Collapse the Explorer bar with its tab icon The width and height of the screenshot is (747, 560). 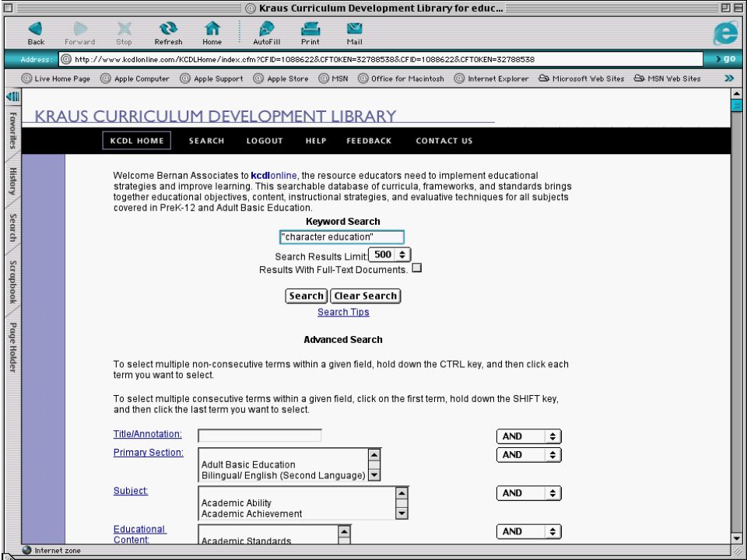click(x=13, y=96)
